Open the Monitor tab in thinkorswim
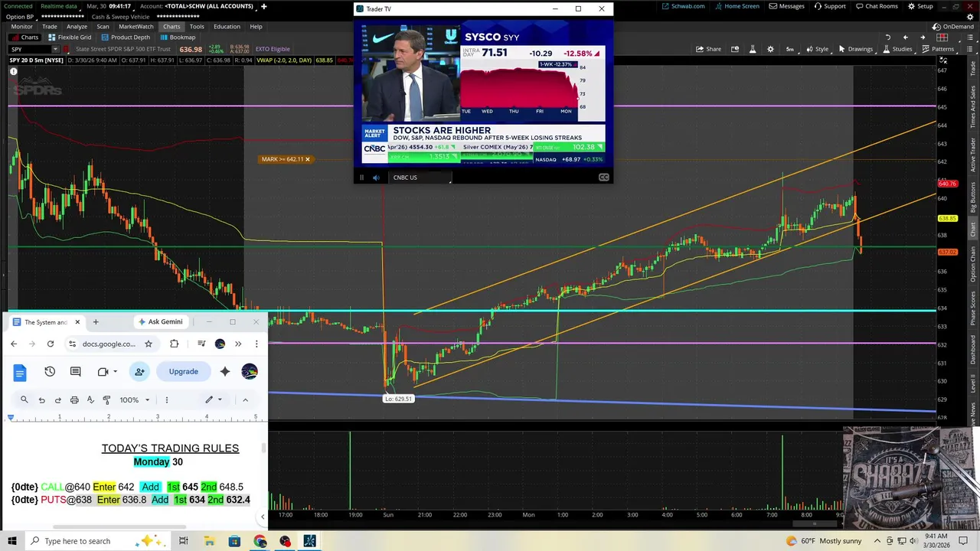 (21, 26)
